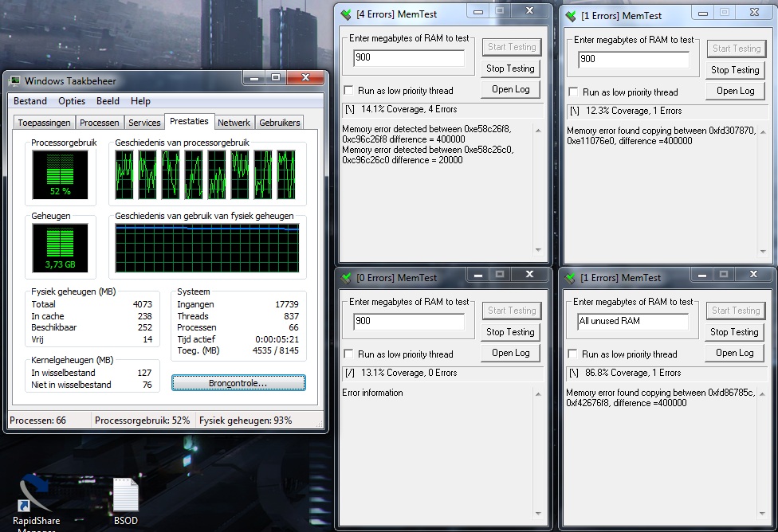
Task: Click icon of MemTest with All unused RAM
Action: [571, 278]
